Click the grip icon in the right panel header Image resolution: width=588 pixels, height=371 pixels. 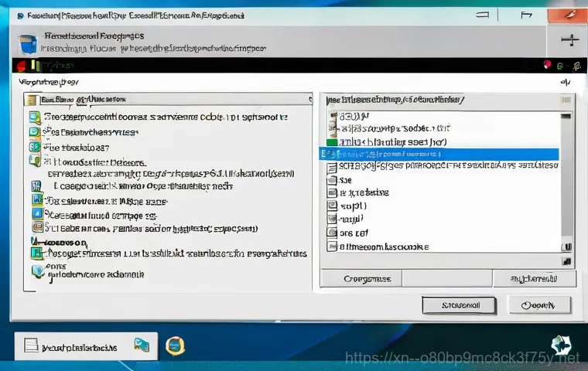click(x=566, y=100)
